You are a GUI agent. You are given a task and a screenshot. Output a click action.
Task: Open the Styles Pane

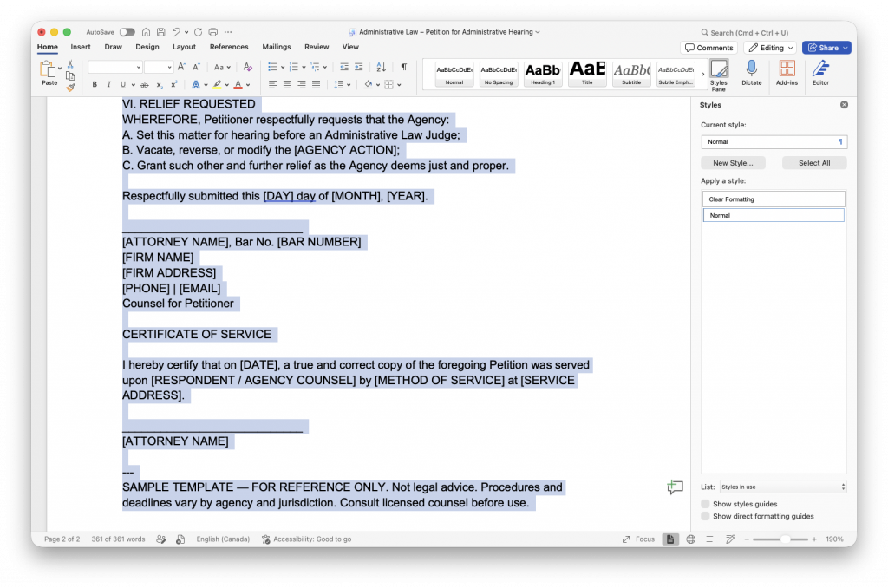pos(719,75)
